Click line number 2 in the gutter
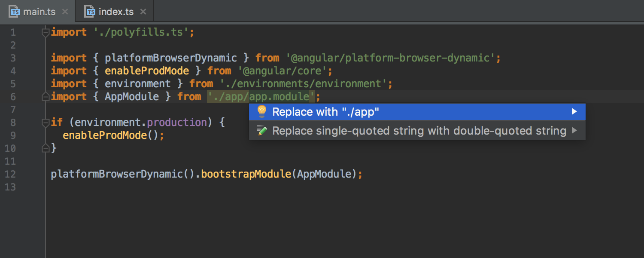The height and width of the screenshot is (258, 644). (13, 45)
